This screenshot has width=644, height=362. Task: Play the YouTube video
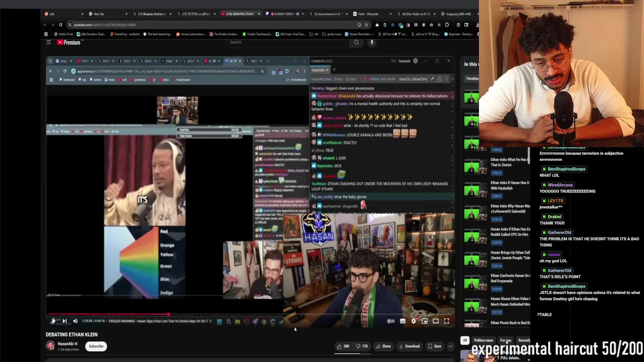click(x=53, y=321)
